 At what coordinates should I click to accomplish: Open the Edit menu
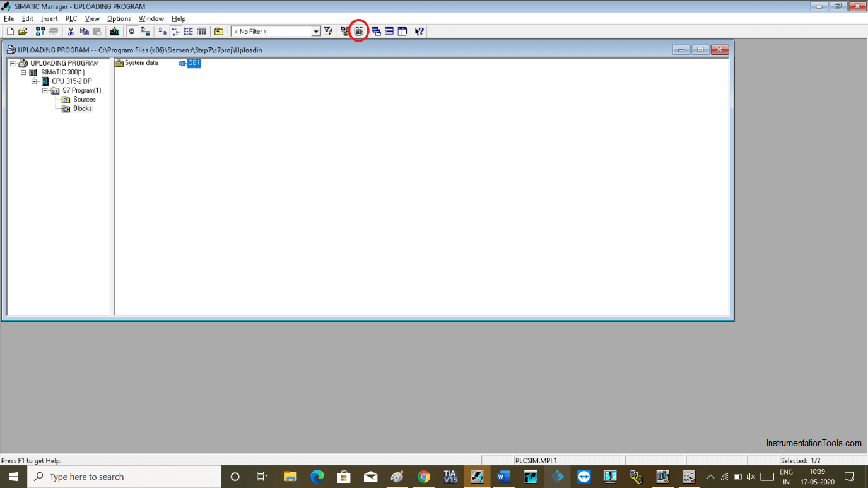(x=28, y=18)
